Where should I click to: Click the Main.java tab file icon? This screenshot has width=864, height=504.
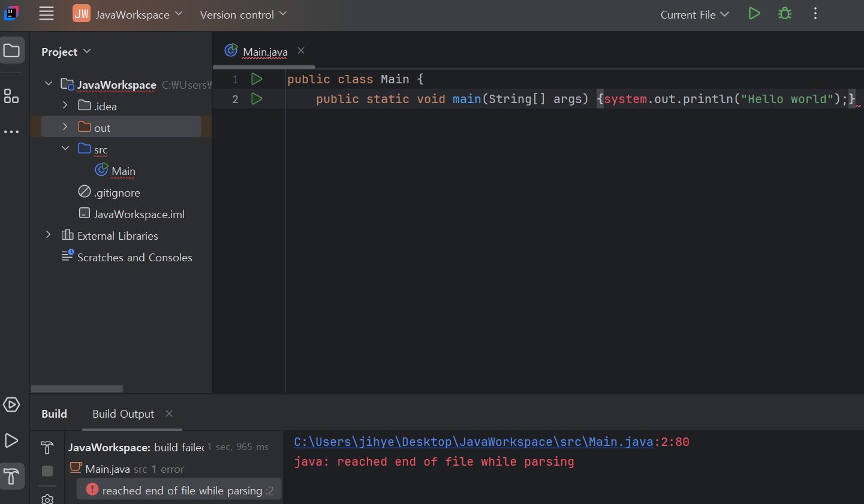pyautogui.click(x=231, y=50)
